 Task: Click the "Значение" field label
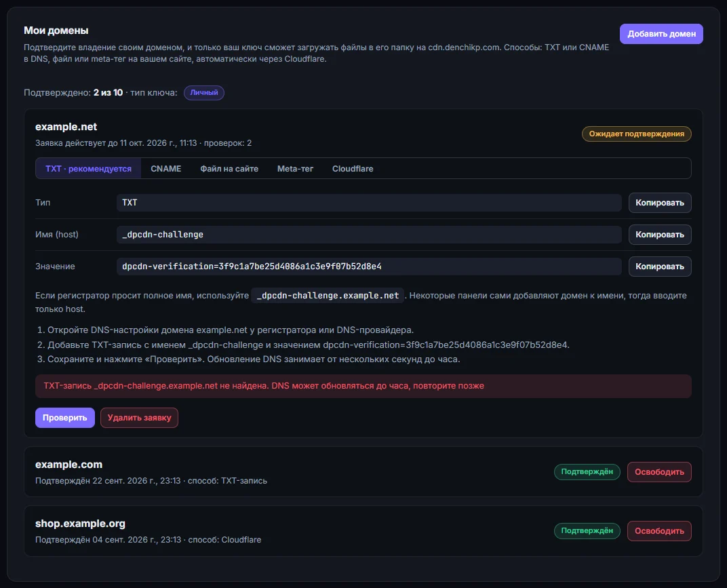(55, 267)
